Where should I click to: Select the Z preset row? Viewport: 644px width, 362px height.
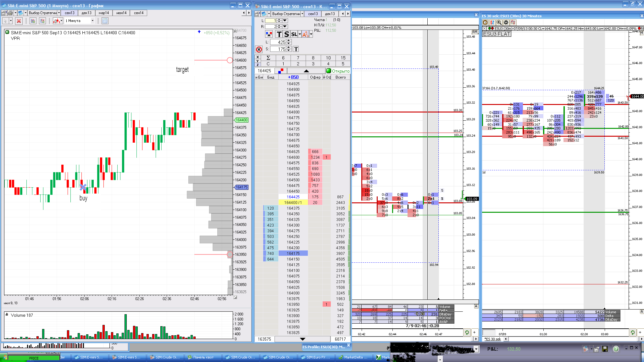[258, 64]
